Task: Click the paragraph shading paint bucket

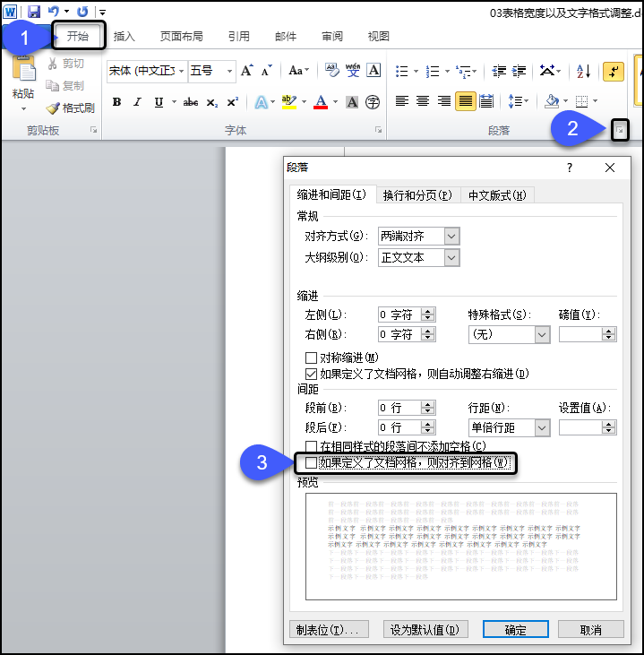Action: click(x=552, y=101)
